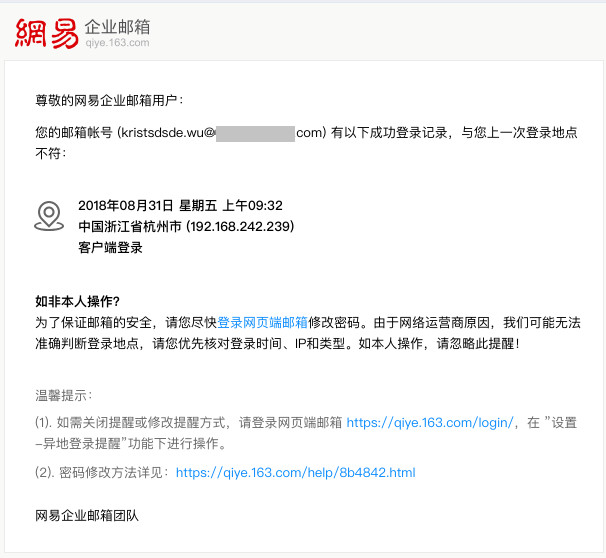606x558 pixels.
Task: Click the 如非本人操作? heading
Action: click(x=78, y=301)
